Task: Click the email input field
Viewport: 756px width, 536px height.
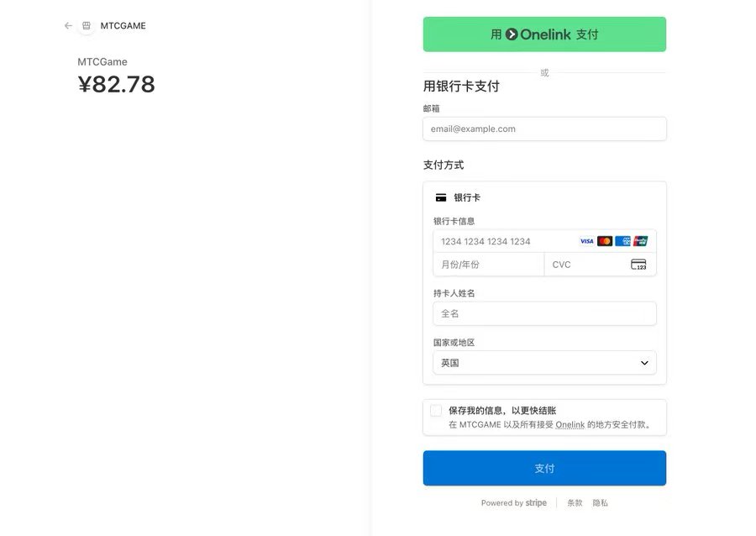Action: 544,129
